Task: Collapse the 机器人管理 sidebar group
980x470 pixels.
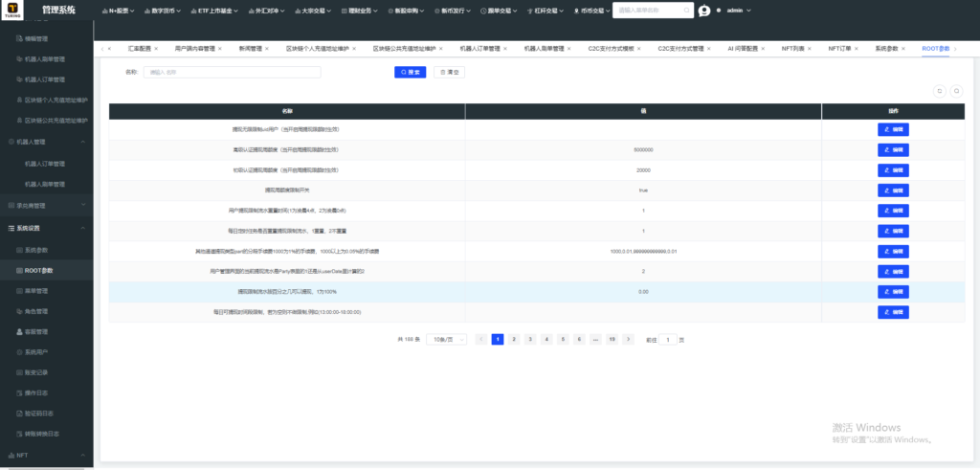Action: pyautogui.click(x=46, y=142)
